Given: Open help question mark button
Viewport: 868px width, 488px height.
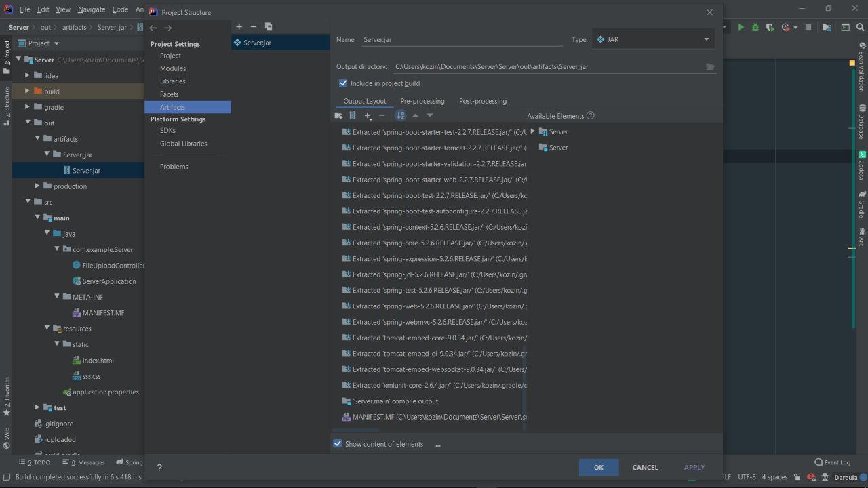Looking at the screenshot, I should point(159,467).
